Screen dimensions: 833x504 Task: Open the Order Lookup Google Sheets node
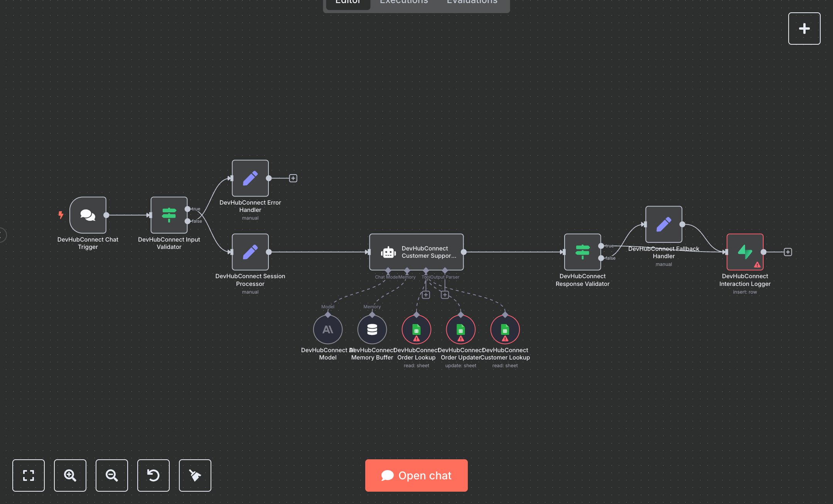pyautogui.click(x=416, y=329)
